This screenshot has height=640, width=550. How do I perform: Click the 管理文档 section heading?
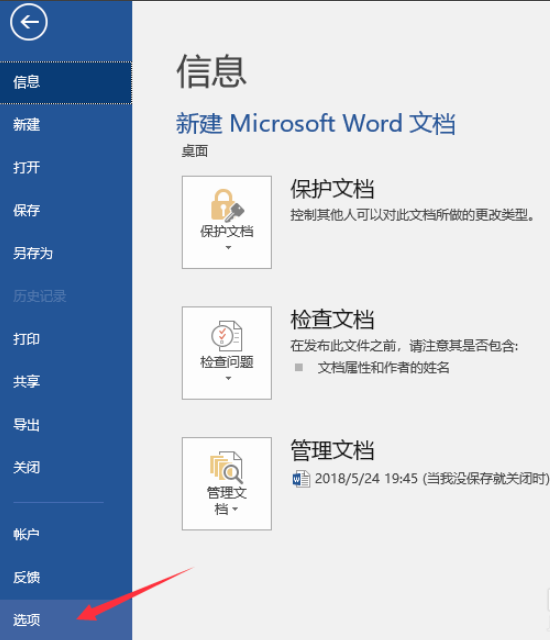(x=332, y=450)
